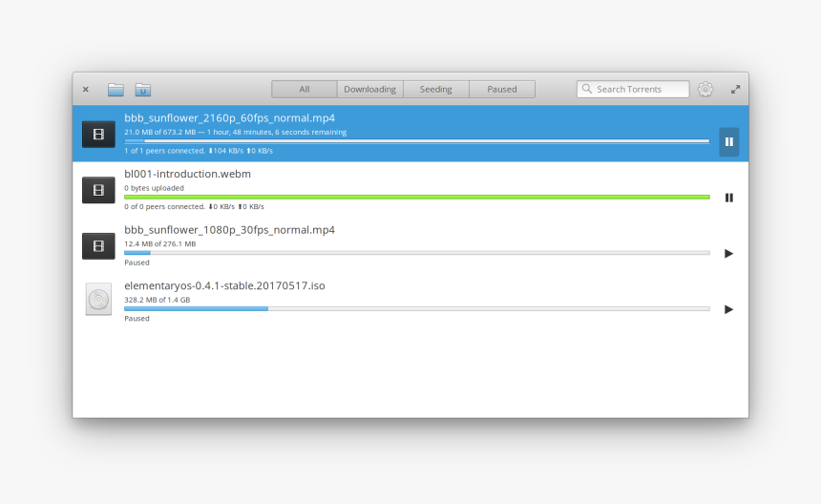Select bbb_sunflower_1080p_30fps_normal.mp4 title
This screenshot has height=504, width=821.
click(x=229, y=230)
